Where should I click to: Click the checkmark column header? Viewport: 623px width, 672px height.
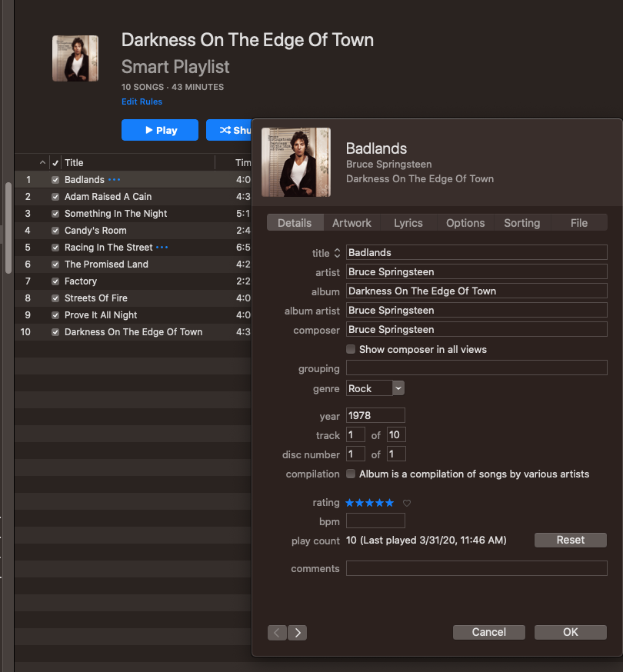tap(55, 163)
